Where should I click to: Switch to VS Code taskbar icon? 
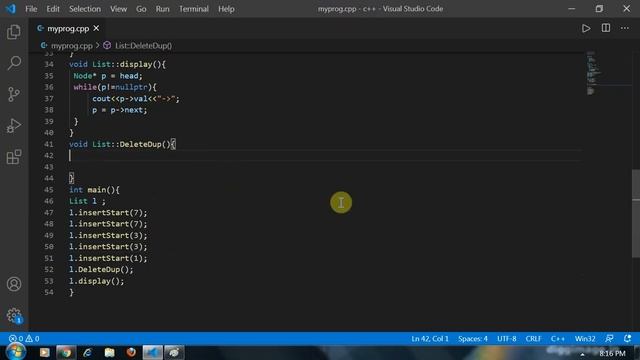click(x=153, y=353)
